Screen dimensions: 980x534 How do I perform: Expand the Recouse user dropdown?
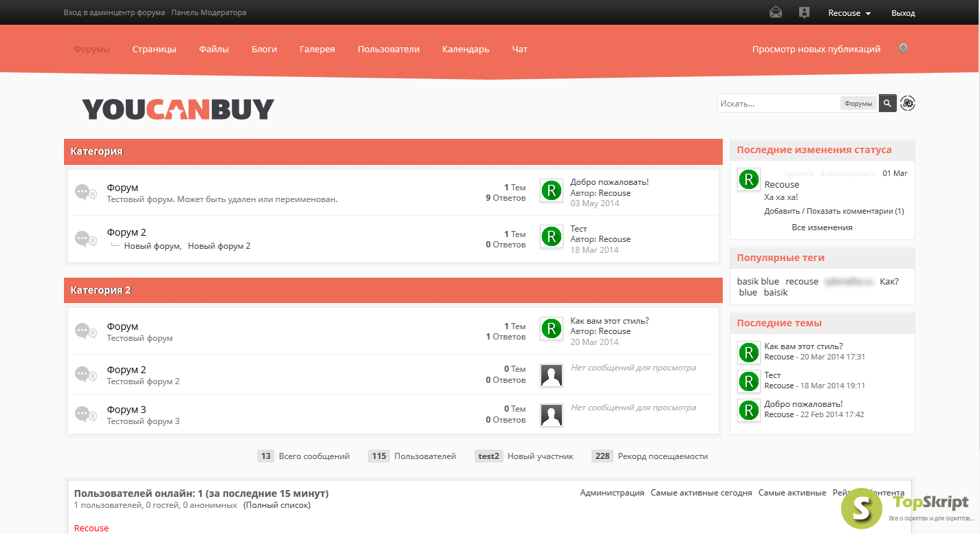[x=849, y=13]
